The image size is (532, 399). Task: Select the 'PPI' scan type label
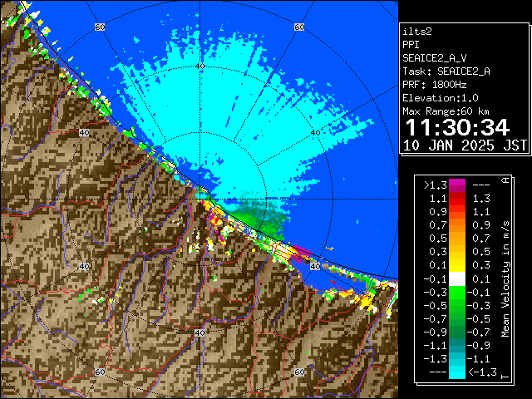click(411, 45)
